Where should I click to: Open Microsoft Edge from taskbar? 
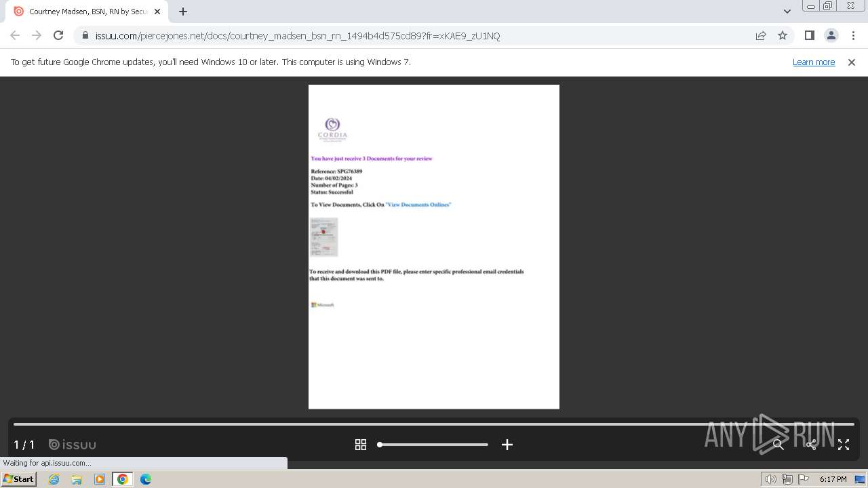146,479
